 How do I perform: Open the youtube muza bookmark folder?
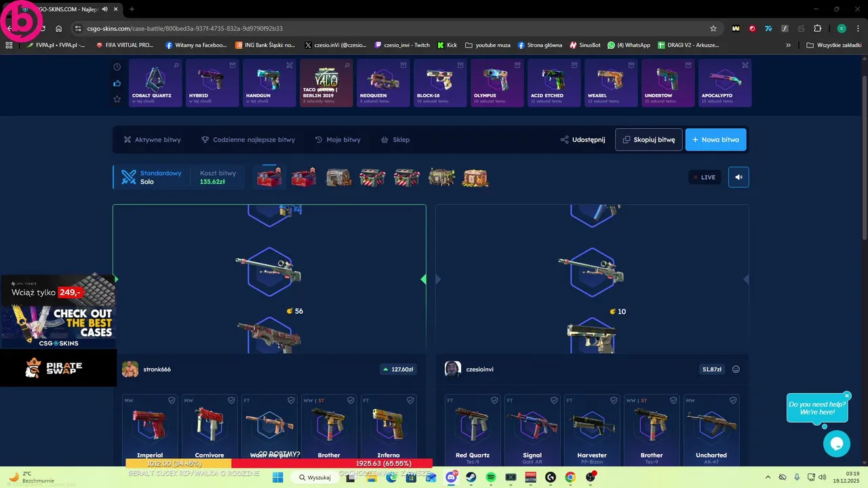click(488, 45)
